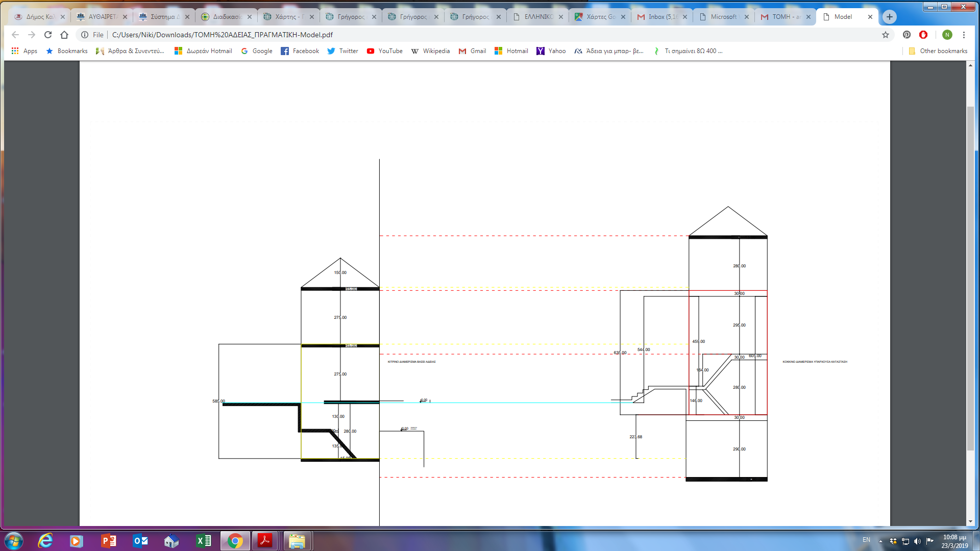Open the Wikipedia bookmark
Image resolution: width=980 pixels, height=551 pixels.
430,51
